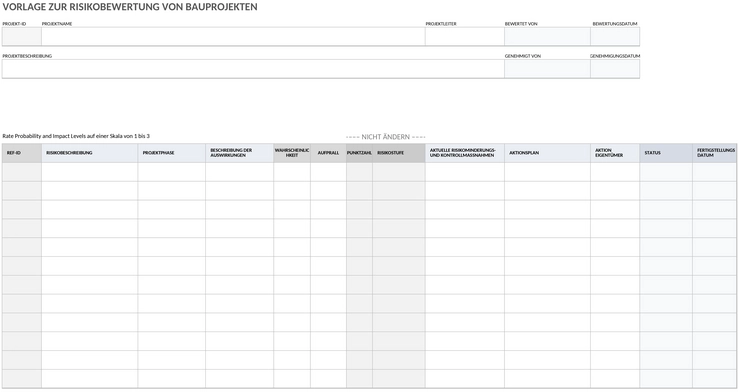The width and height of the screenshot is (739, 392).
Task: Click the first row cell under RISIKOBESCHREIBUNG
Action: [x=90, y=172]
